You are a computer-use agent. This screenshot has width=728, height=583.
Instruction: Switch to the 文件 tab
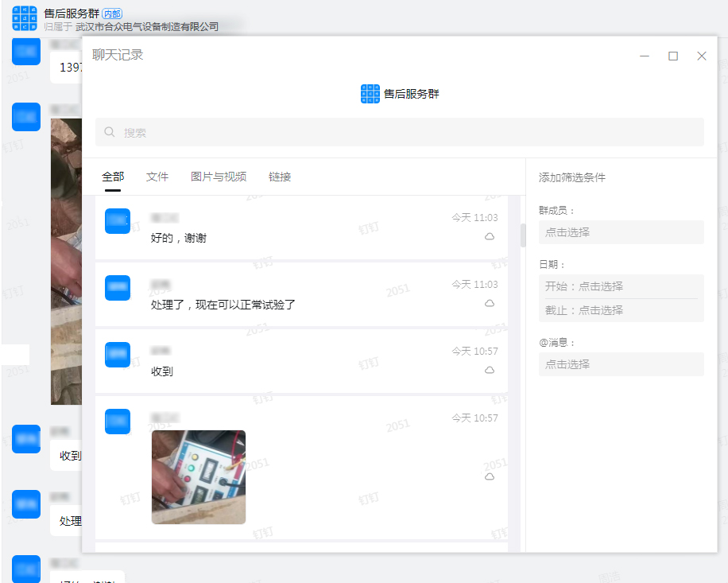tap(157, 177)
